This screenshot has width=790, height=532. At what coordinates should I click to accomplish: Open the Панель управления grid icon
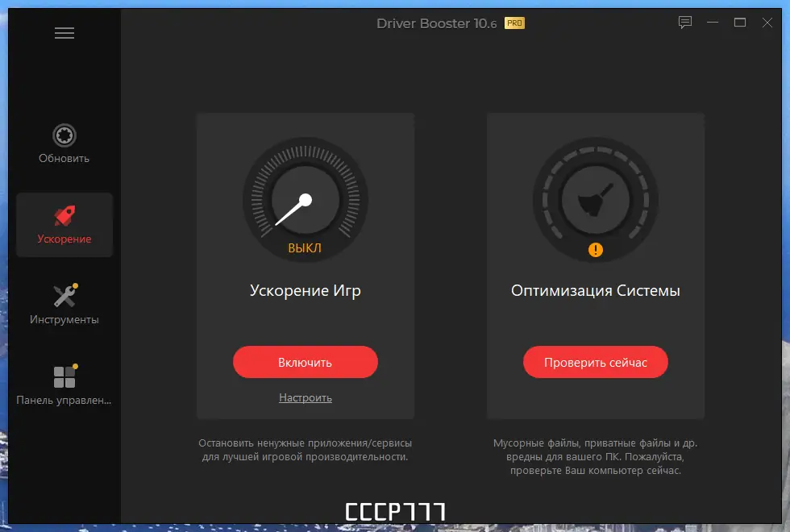65,376
